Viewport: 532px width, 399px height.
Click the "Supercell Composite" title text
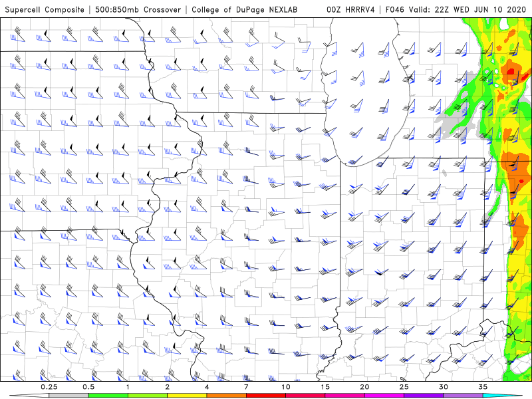[45, 10]
